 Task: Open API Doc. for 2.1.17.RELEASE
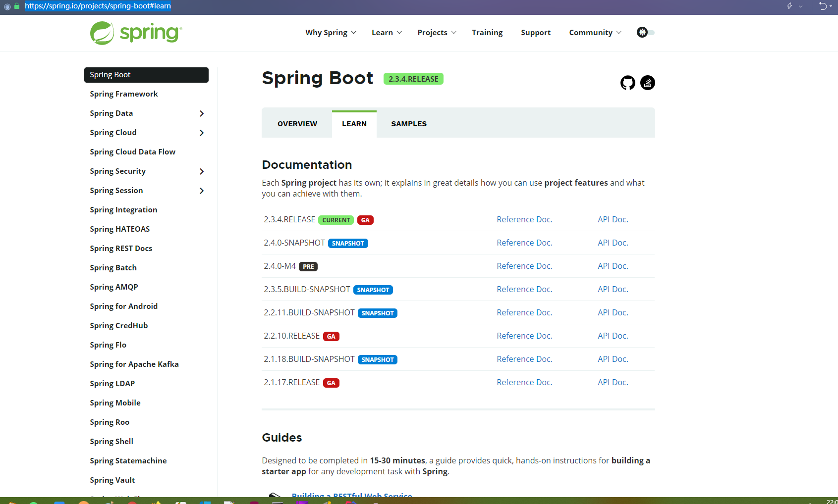(x=613, y=382)
